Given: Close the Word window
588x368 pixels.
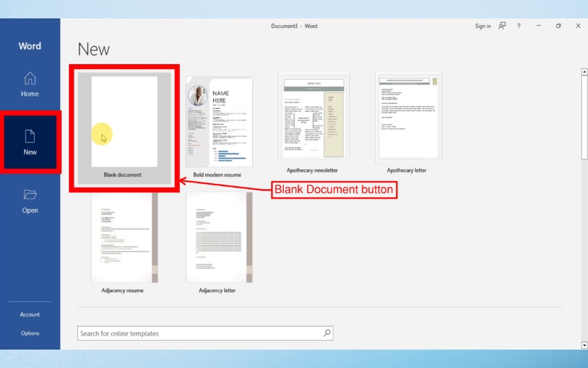Looking at the screenshot, I should [x=578, y=26].
